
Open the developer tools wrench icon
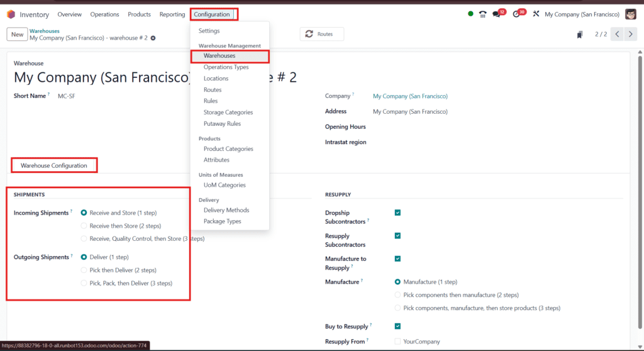536,14
